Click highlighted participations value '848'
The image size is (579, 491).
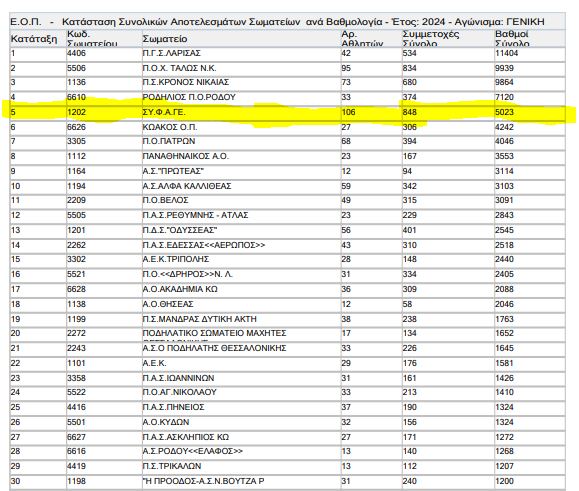point(410,112)
